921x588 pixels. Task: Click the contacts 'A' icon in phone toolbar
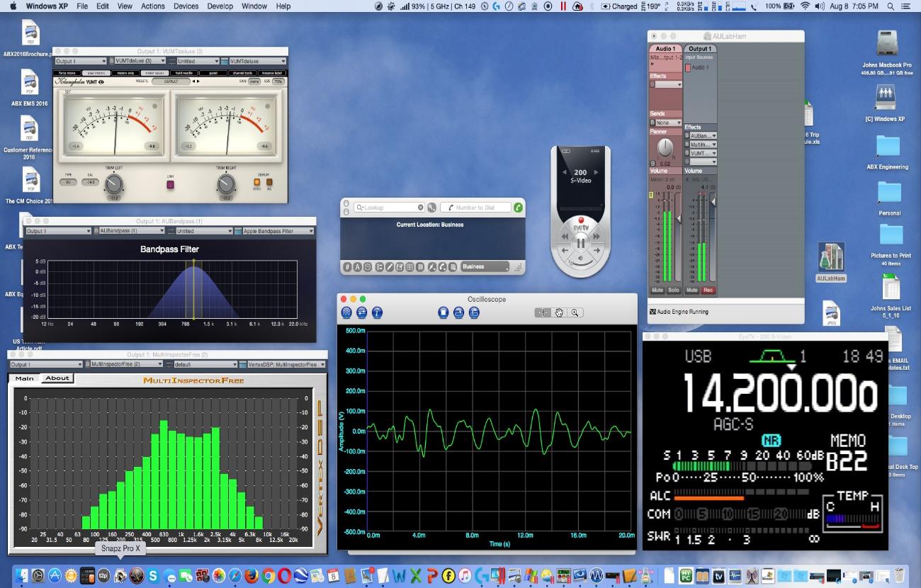pos(356,267)
